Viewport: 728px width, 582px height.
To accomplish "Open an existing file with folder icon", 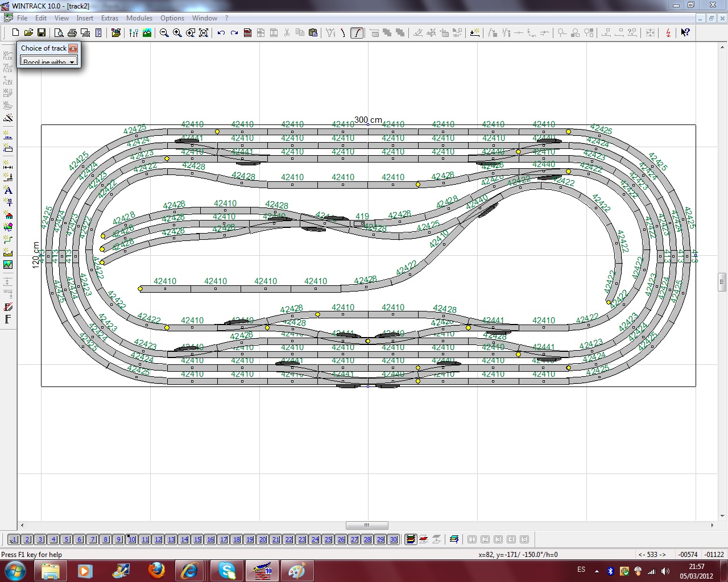I will [x=28, y=33].
